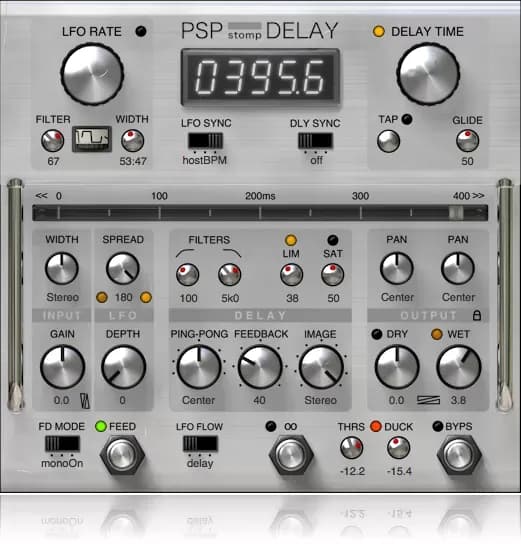Click the 3.8 wet level value
The height and width of the screenshot is (544, 521).
tap(458, 400)
